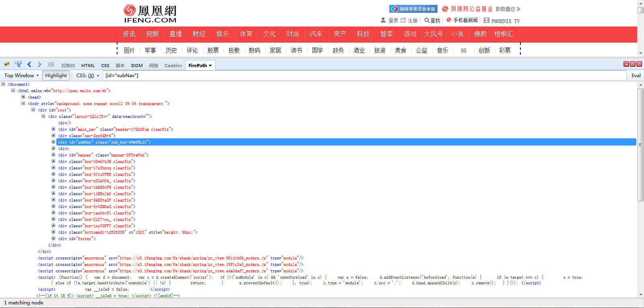
Task: Open 网络有害信息举报 banner
Action: point(413,9)
